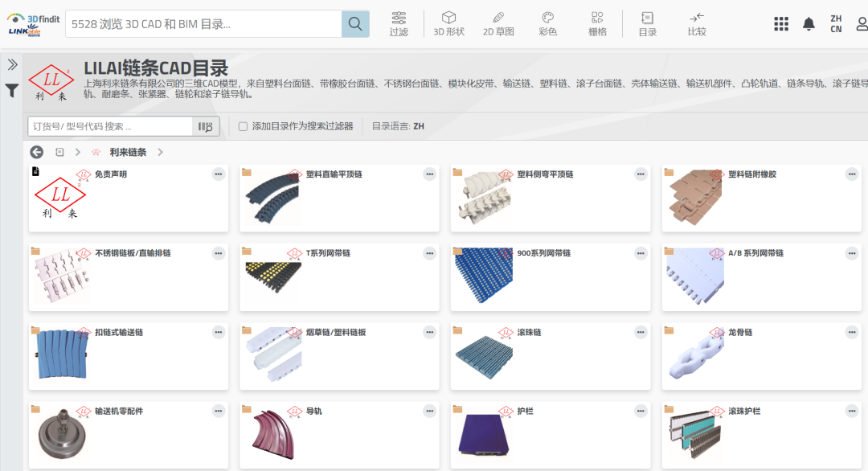The height and width of the screenshot is (471, 868).
Task: Open more options for 900系列网带链
Action: (x=641, y=253)
